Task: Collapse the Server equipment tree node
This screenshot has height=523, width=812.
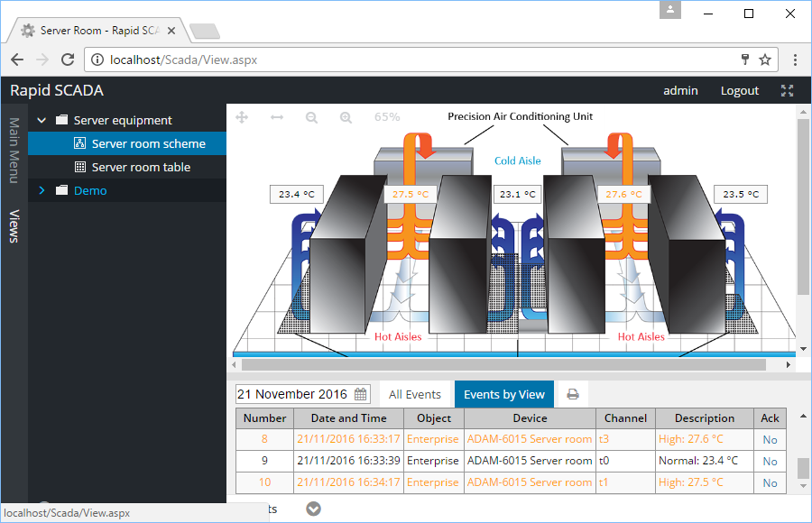Action: pos(41,119)
